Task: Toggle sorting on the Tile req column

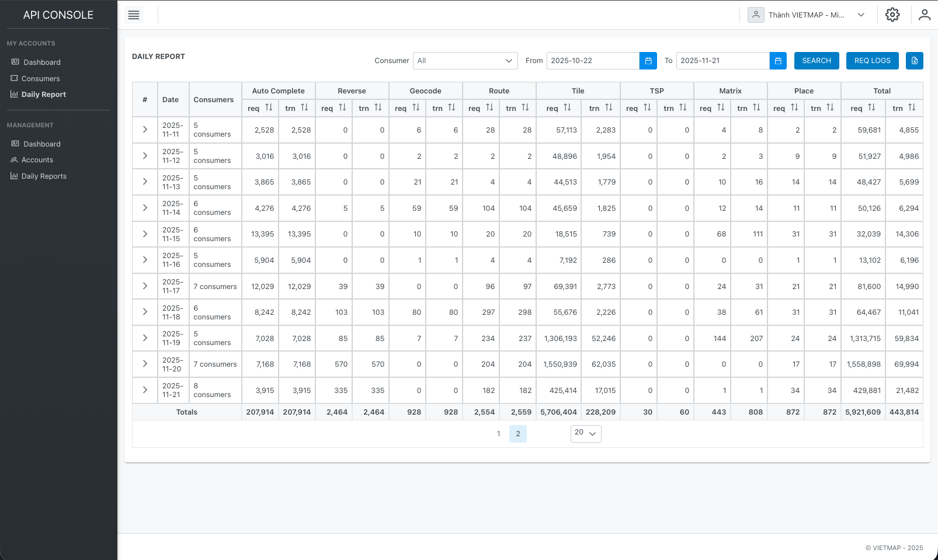Action: click(x=567, y=107)
